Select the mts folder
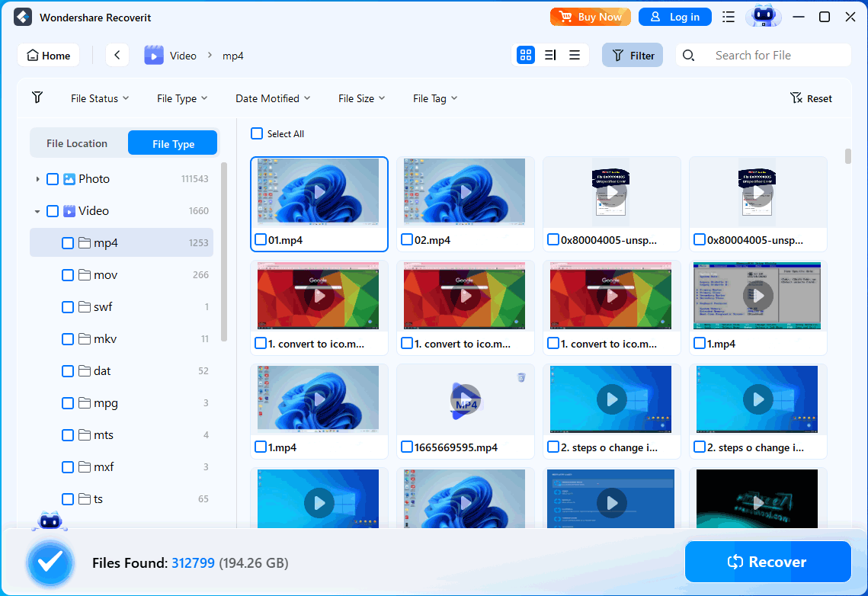This screenshot has height=596, width=868. pos(121,435)
